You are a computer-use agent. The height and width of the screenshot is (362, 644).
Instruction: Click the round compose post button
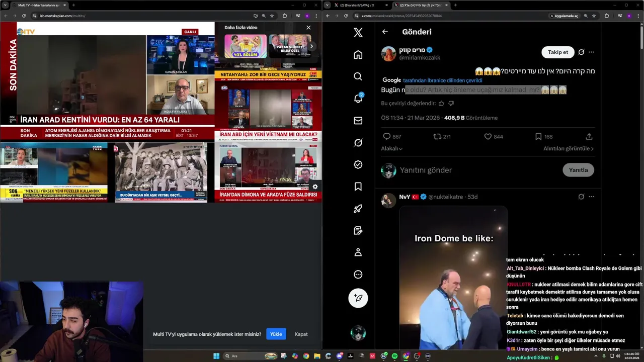click(x=358, y=298)
